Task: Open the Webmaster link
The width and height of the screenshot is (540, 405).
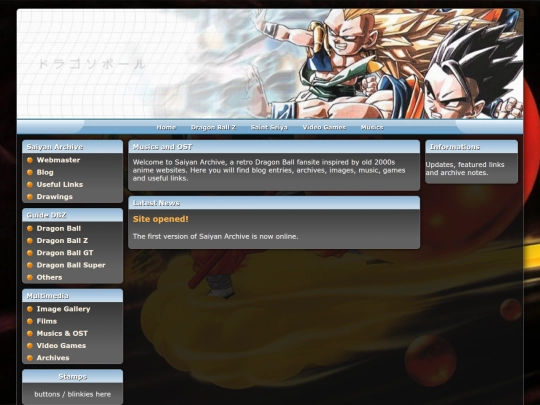Action: click(58, 160)
